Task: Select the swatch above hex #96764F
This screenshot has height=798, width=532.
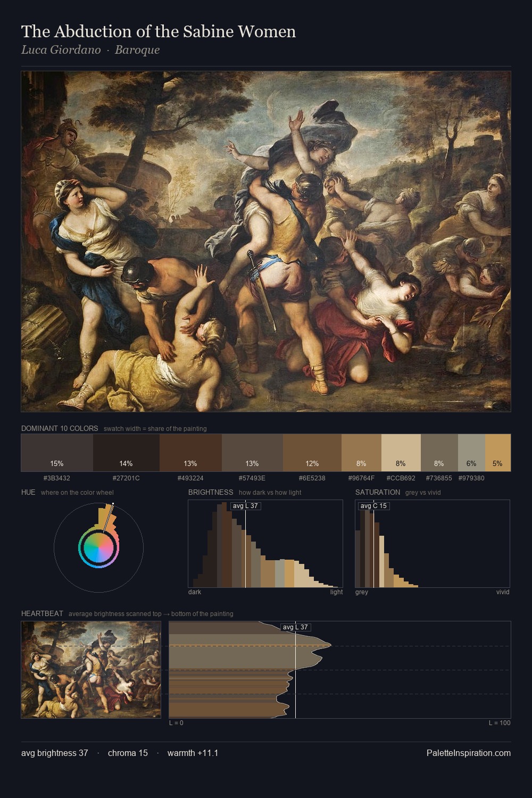Action: 361,453
